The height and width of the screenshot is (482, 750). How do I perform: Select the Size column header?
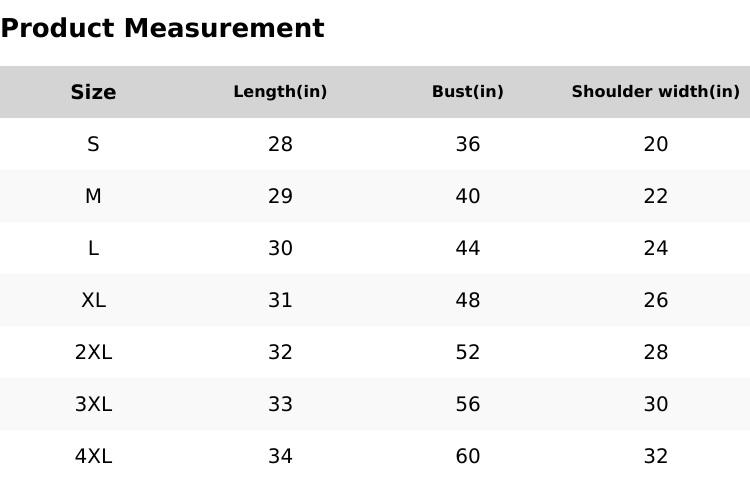tap(93, 92)
